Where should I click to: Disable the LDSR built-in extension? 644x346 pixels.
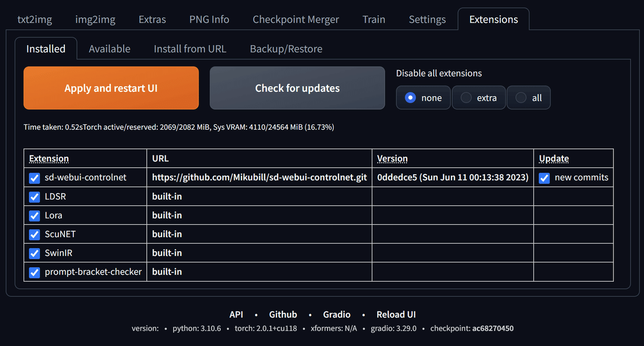[x=34, y=197]
